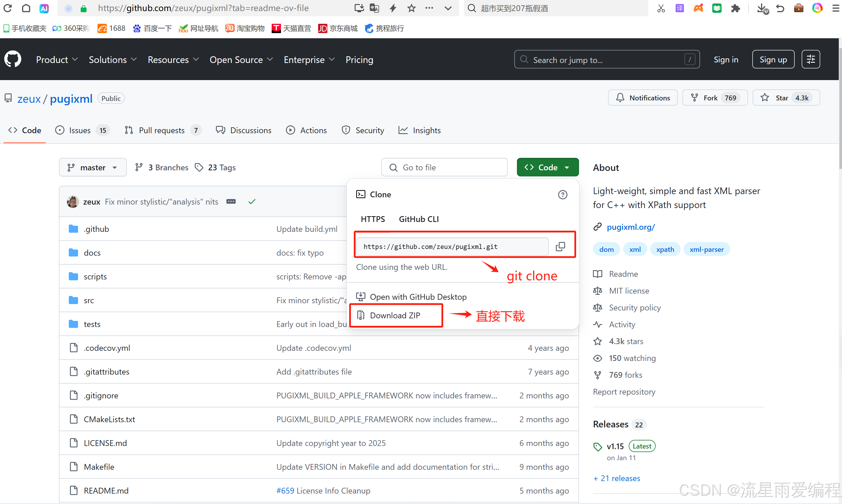
Task: Open the browser home page icon
Action: [26, 8]
